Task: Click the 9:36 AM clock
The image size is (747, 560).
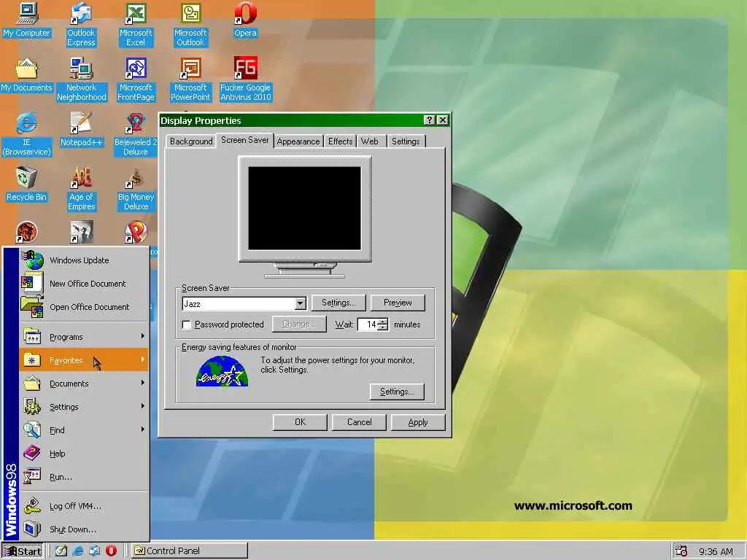Action: [x=716, y=551]
